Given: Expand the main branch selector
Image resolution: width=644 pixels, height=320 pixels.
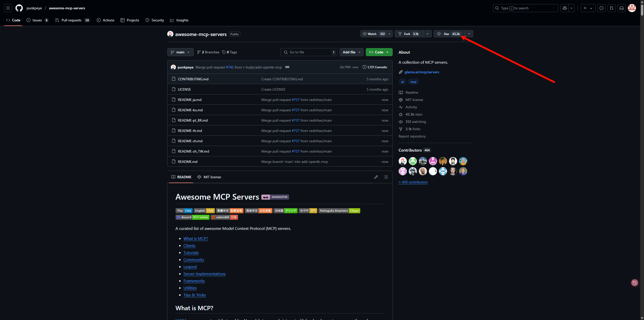Looking at the screenshot, I should pyautogui.click(x=180, y=52).
